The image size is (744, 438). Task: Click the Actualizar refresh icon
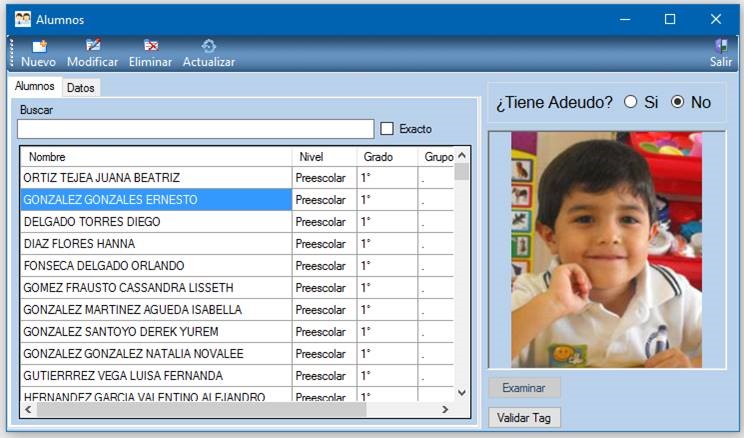pyautogui.click(x=208, y=46)
